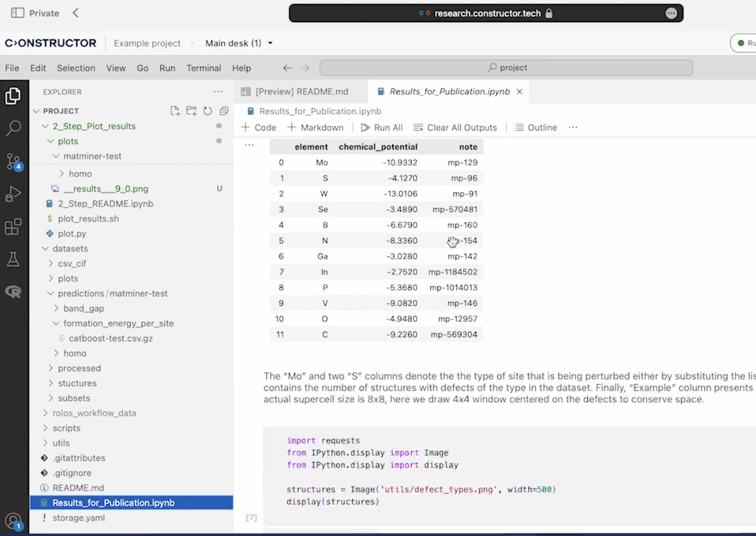Viewport: 756px width, 536px height.
Task: Open the Help menu
Action: [242, 68]
